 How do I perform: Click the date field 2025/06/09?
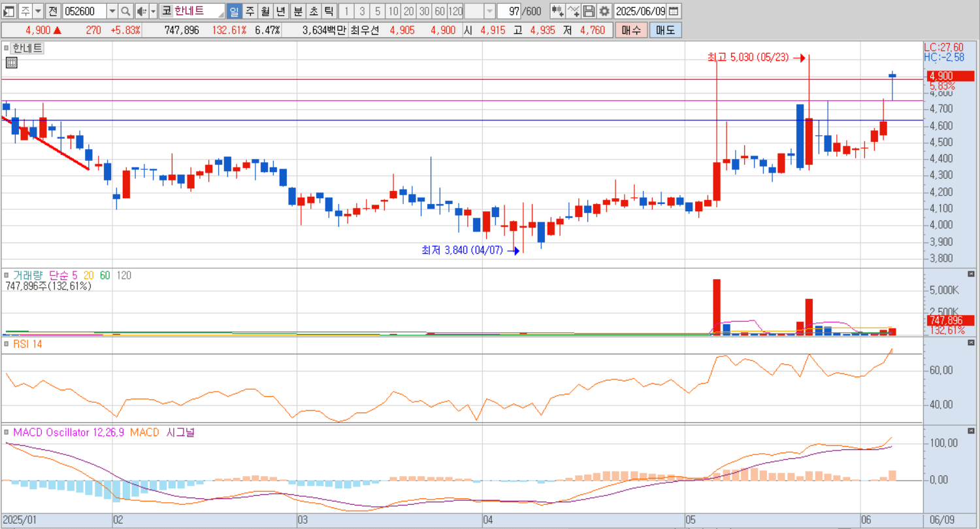[x=640, y=11]
